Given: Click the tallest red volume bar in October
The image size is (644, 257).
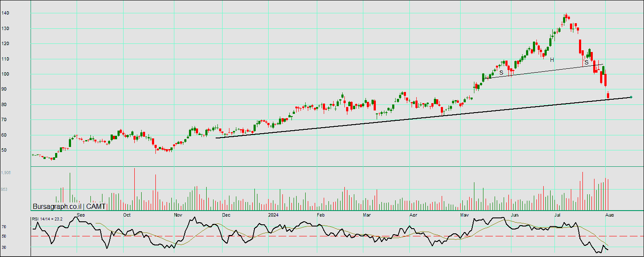Looking at the screenshot, I should coord(134,188).
